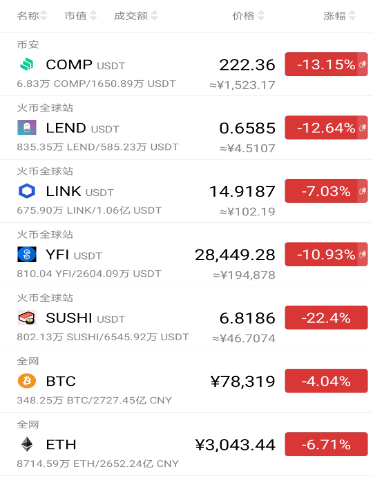Viewport: 372px width, 480px height.
Task: Open YFI price 28,449.28
Action: (235, 255)
